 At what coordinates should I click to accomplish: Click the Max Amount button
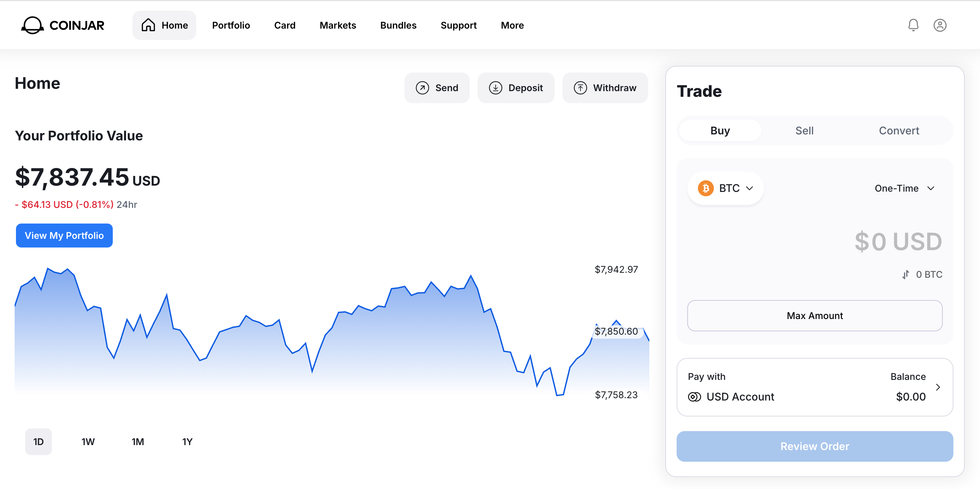[x=815, y=315]
